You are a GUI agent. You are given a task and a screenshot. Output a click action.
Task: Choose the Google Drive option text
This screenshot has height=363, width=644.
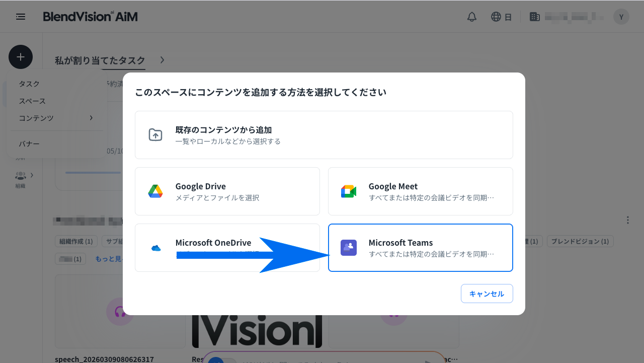tap(201, 186)
